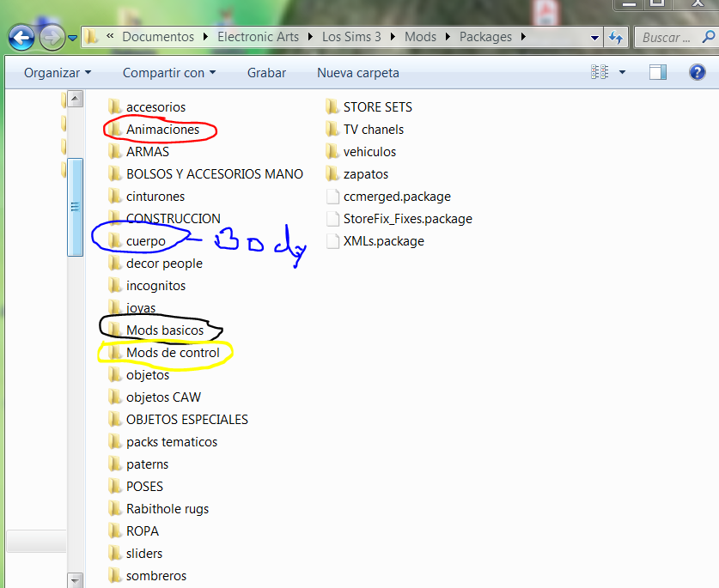The height and width of the screenshot is (588, 719).
Task: Go back with the blue Back arrow
Action: pyautogui.click(x=21, y=37)
